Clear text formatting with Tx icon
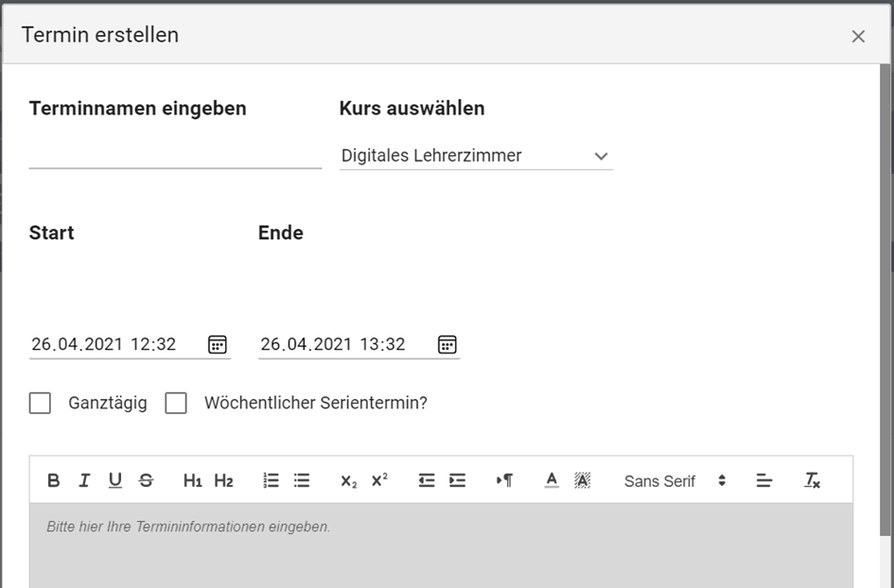Screen dimensions: 894x588 point(812,481)
